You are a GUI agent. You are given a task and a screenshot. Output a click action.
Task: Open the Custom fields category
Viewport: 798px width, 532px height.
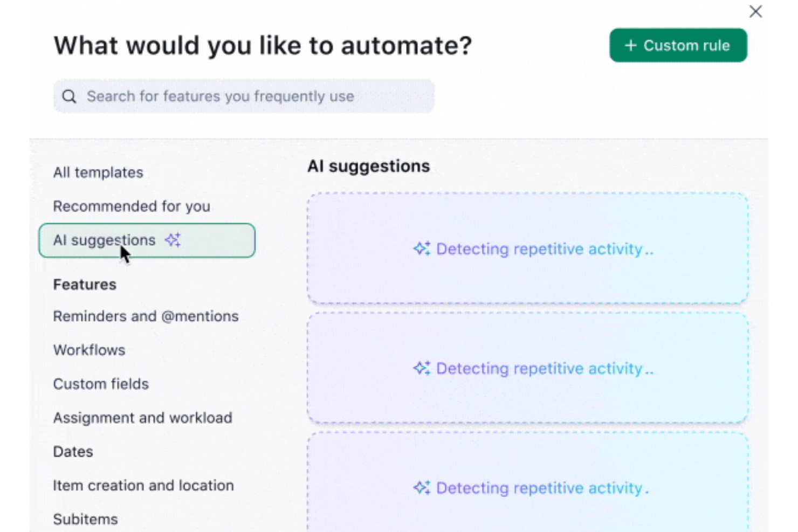101,384
